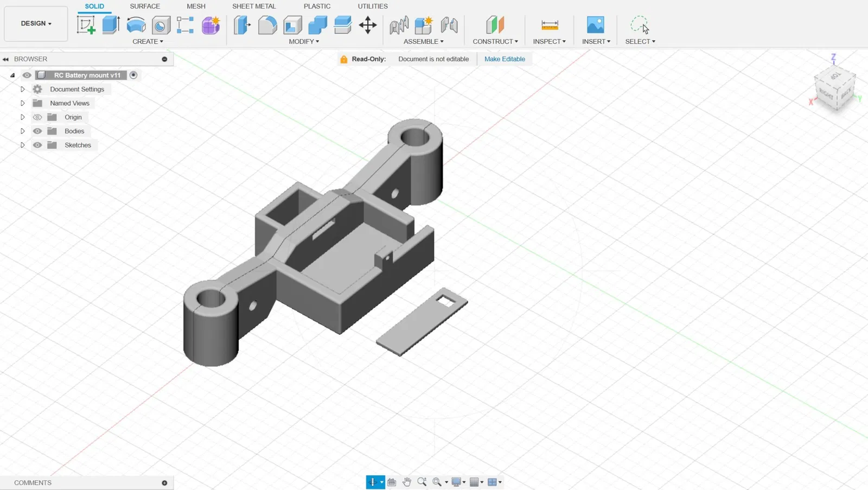Switch to the SHEET METAL tab

click(x=254, y=7)
